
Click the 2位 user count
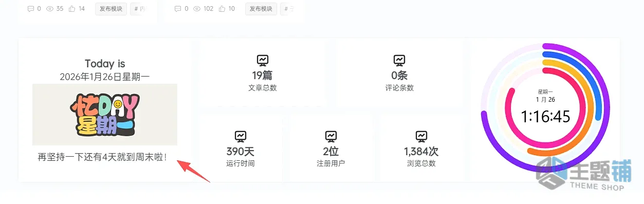click(331, 152)
